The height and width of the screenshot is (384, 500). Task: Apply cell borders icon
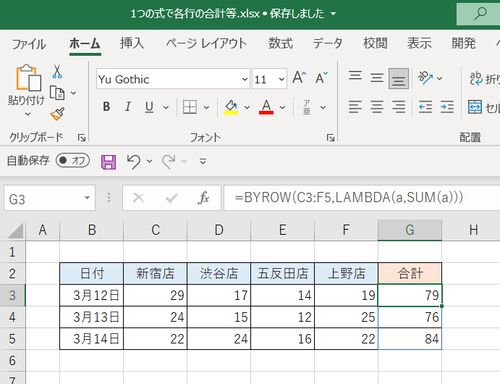[x=190, y=107]
